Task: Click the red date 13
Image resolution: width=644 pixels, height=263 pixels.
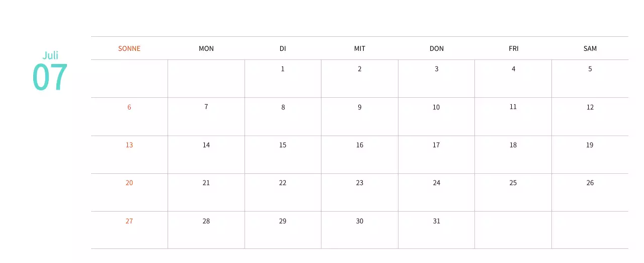Action: tap(129, 145)
